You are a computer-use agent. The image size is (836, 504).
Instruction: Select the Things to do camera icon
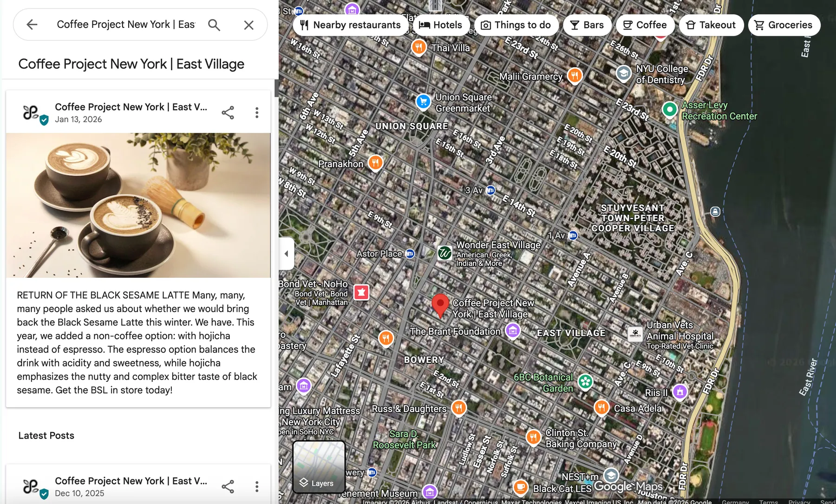[485, 25]
